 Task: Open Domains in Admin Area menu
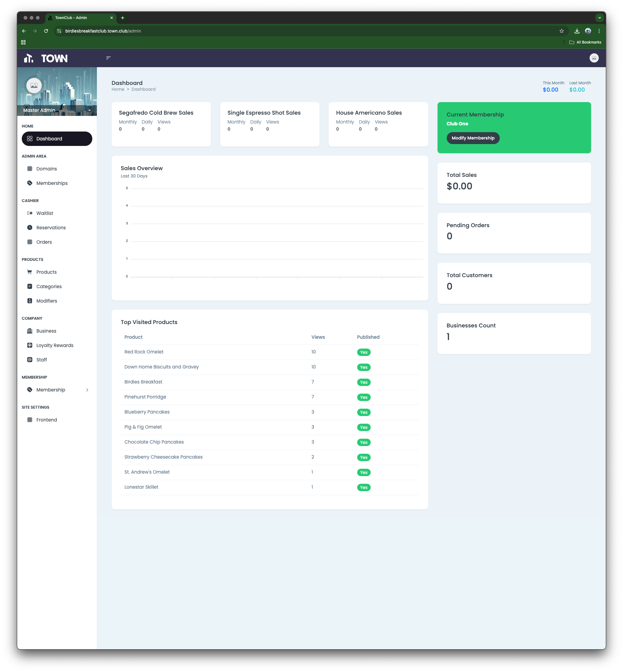47,169
